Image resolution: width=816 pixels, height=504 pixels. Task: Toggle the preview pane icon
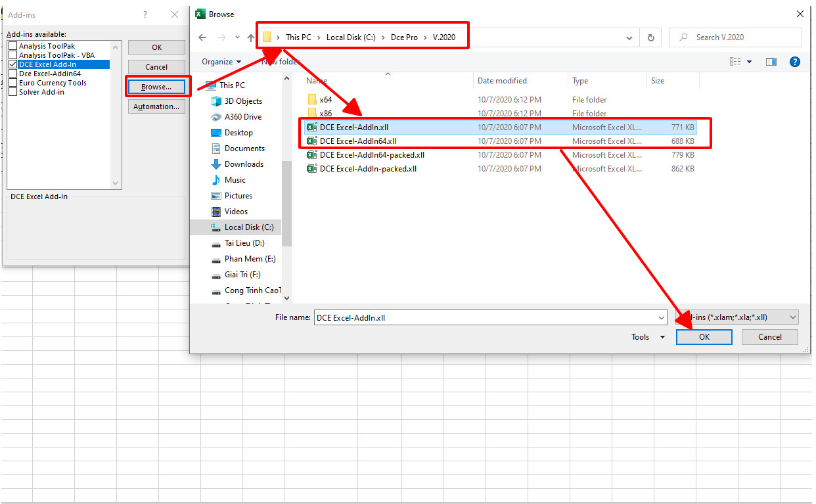coord(771,62)
